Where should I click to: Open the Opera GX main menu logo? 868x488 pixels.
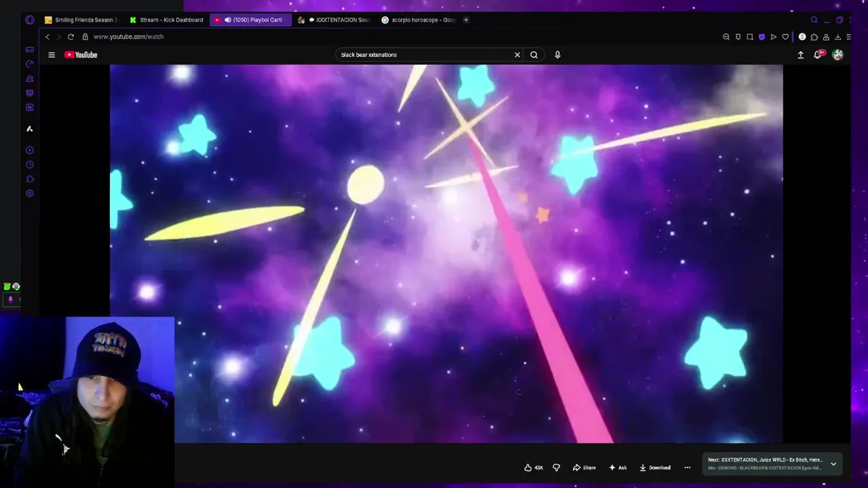(x=30, y=20)
